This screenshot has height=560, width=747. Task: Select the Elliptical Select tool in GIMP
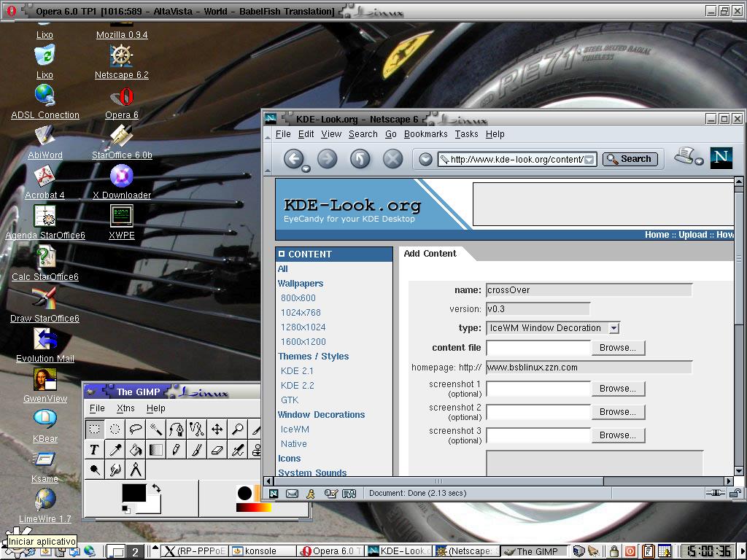[x=115, y=429]
